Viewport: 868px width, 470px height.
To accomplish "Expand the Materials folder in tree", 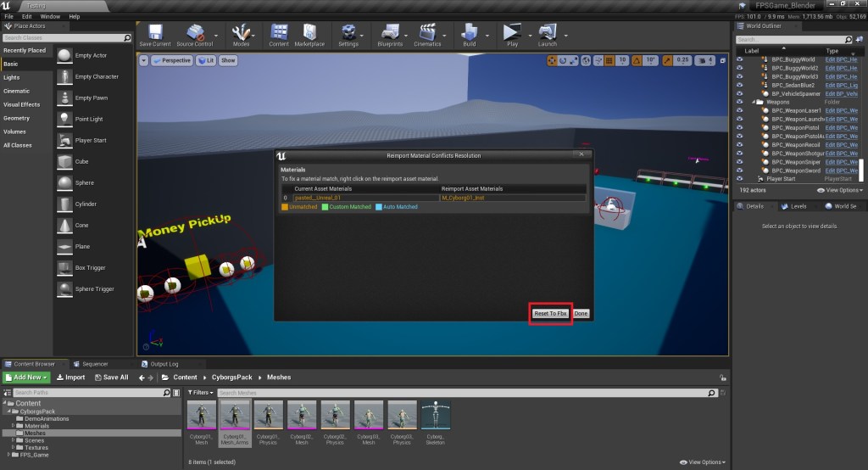I will pyautogui.click(x=13, y=426).
